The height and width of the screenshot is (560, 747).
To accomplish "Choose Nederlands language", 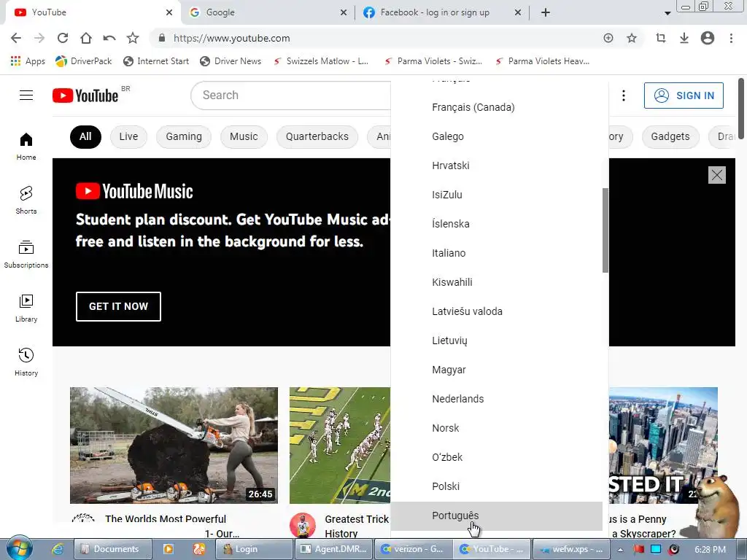I will [x=496, y=399].
